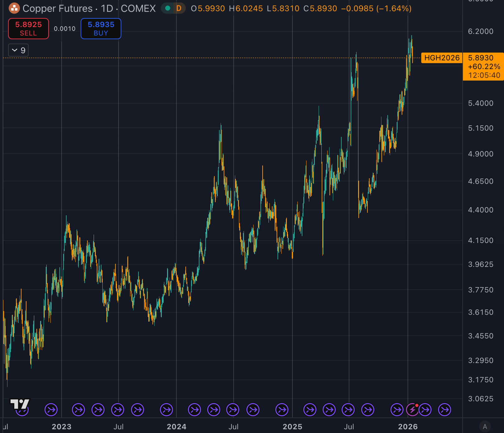Click the last contract switch marker after 2026
This screenshot has height=433, width=504.
(445, 410)
